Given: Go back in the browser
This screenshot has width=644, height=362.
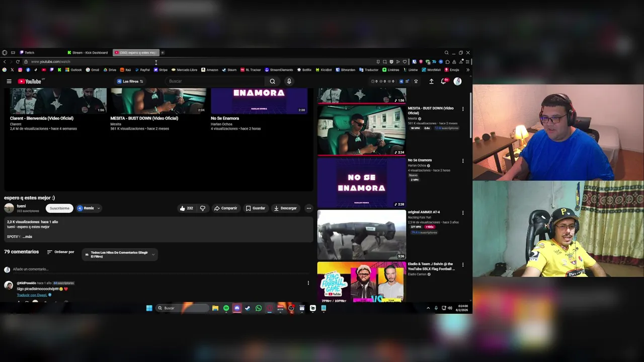Looking at the screenshot, I should pos(5,62).
